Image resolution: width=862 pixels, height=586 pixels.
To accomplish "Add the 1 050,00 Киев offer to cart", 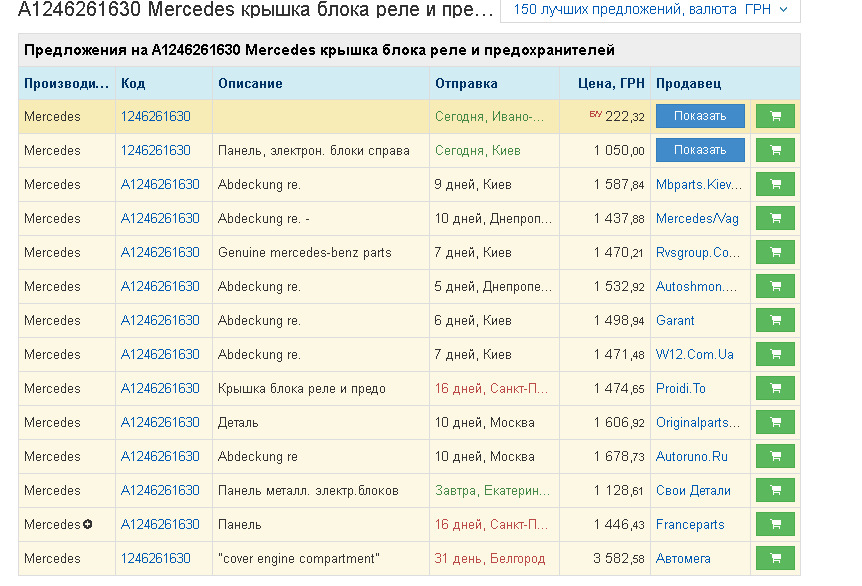I will [775, 150].
